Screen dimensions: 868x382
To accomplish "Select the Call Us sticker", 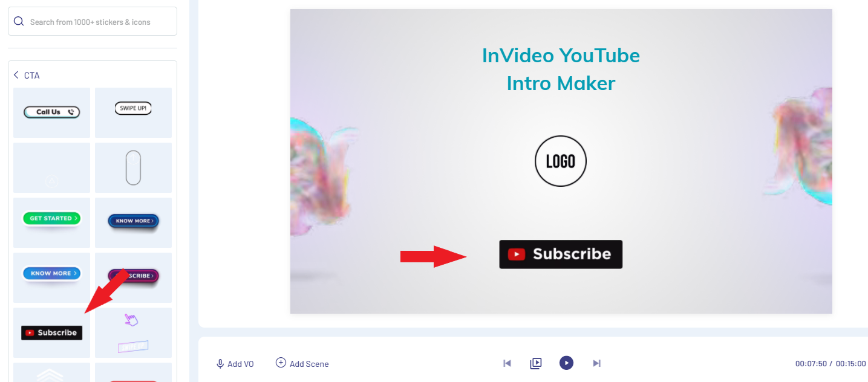I will [51, 112].
